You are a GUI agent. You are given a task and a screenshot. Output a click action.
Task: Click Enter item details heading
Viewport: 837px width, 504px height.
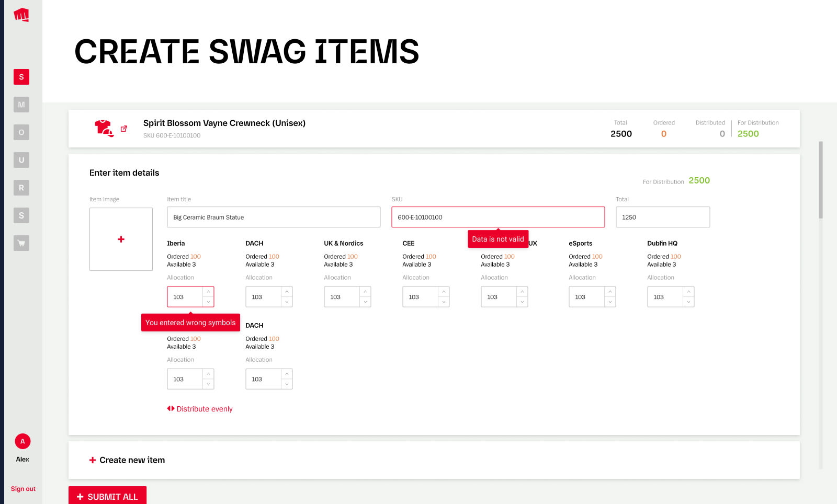click(125, 173)
